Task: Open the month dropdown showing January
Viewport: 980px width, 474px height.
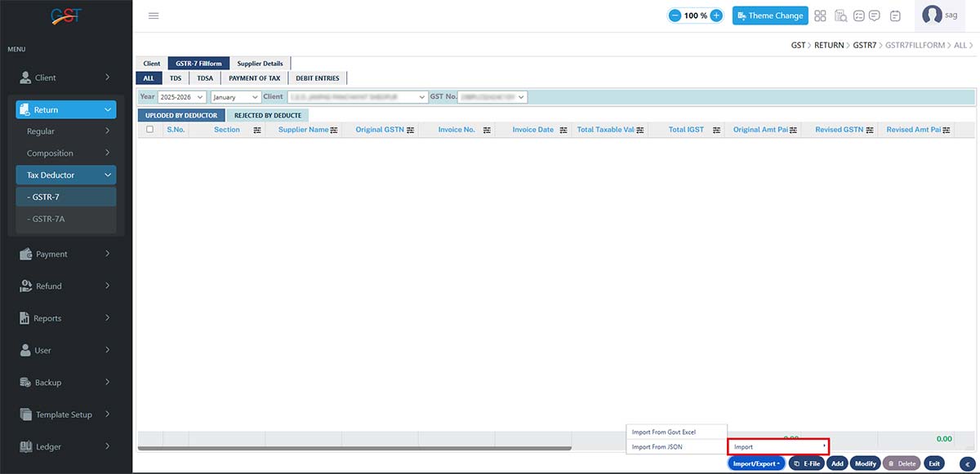Action: pos(235,97)
